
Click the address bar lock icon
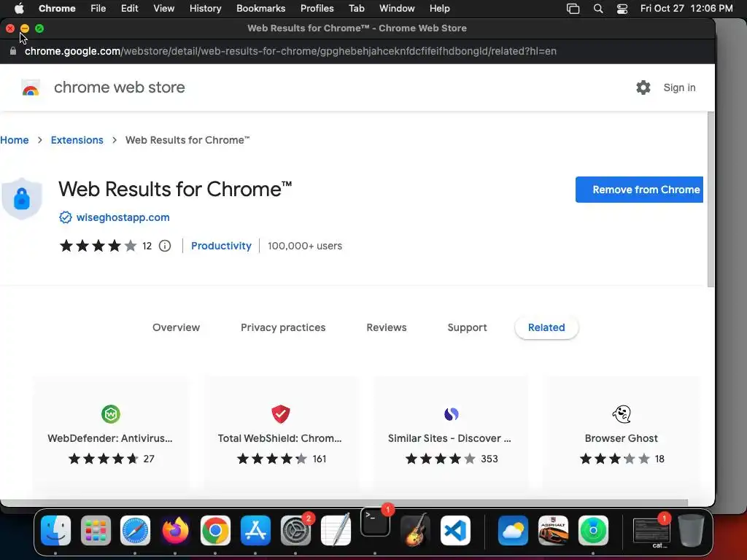point(13,51)
